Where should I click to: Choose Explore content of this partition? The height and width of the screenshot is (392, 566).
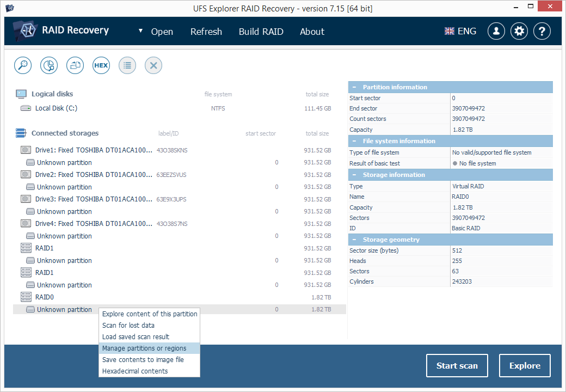pyautogui.click(x=150, y=314)
